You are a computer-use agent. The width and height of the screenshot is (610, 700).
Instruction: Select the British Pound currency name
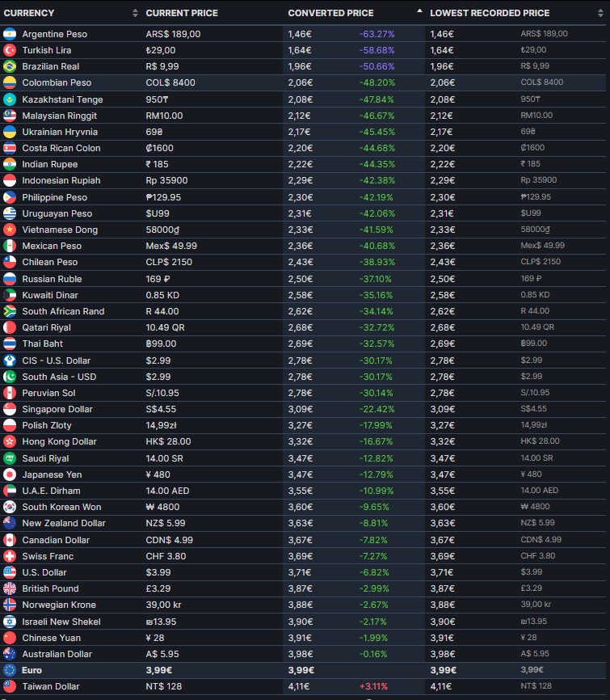tap(50, 588)
